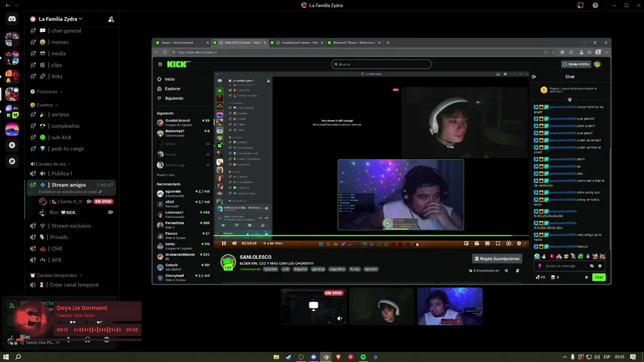Open the Discover servers compass icon
Image resolution: width=644 pixels, height=362 pixels.
point(12,161)
